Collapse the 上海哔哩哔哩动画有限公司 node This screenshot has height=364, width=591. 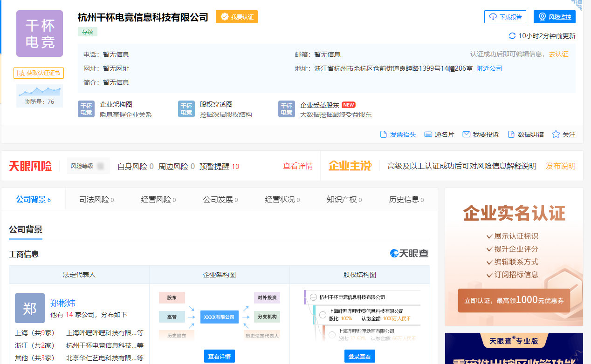pyautogui.click(x=332, y=334)
